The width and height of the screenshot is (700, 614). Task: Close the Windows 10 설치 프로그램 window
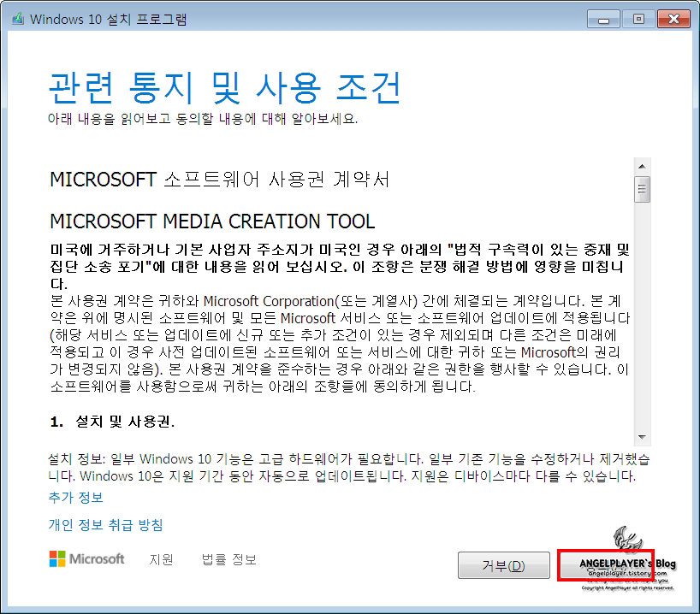click(x=673, y=20)
